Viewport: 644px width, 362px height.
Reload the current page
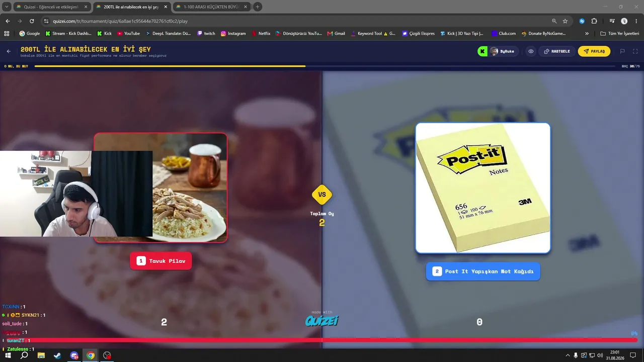coord(32,21)
